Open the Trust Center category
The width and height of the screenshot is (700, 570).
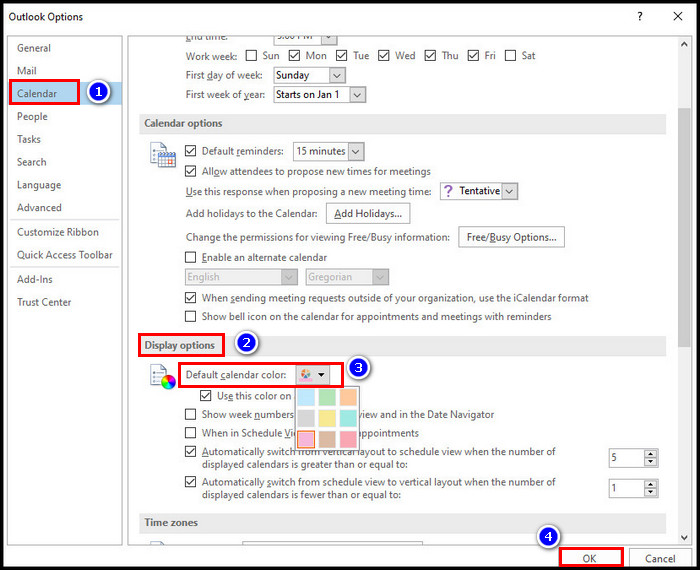pos(44,302)
